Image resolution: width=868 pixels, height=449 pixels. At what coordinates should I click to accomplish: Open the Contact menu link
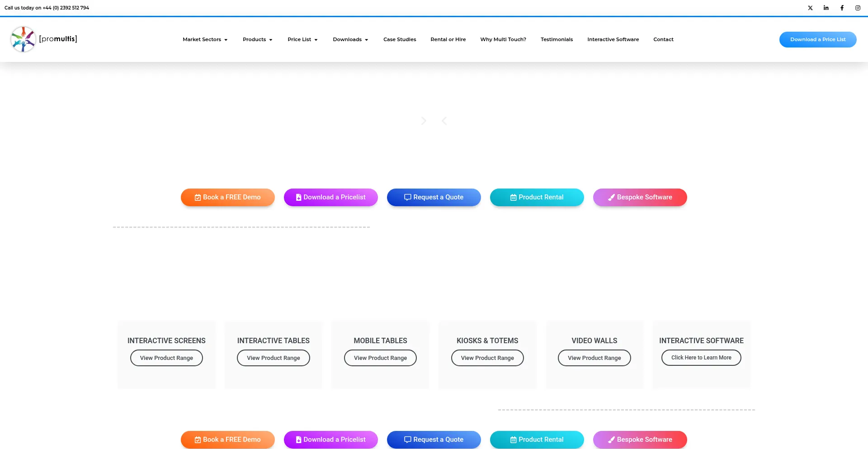click(x=663, y=39)
